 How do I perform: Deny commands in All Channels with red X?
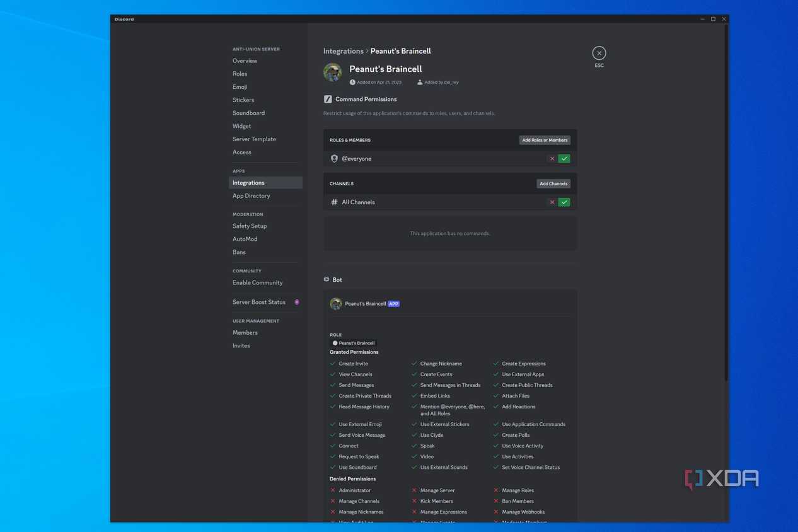(552, 202)
